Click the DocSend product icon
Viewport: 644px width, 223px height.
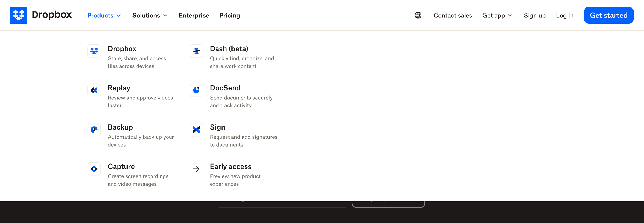pos(196,90)
